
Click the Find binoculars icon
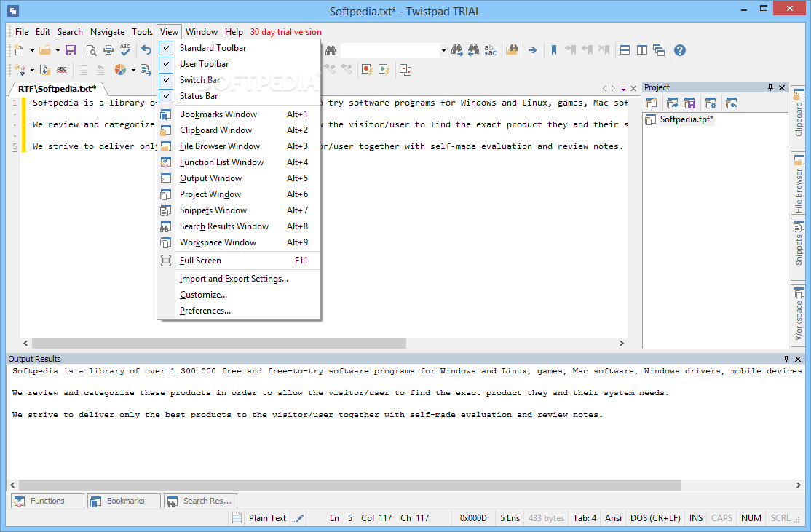(x=331, y=50)
